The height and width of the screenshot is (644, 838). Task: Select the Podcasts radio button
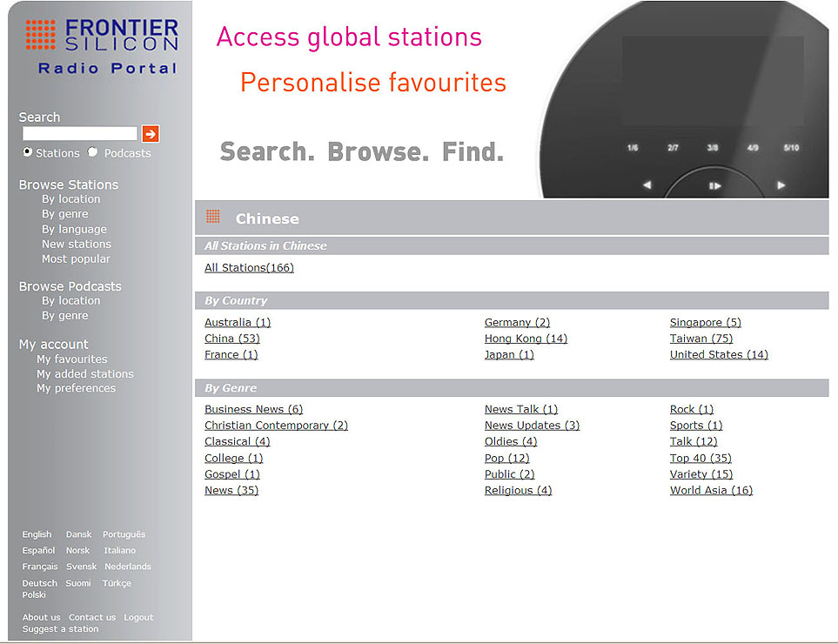[x=93, y=152]
